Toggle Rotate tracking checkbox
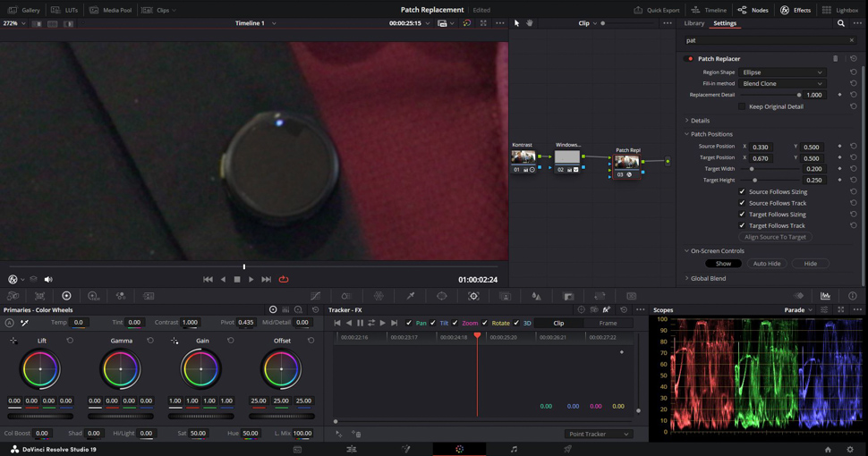Screen dimensions: 868x456 pos(485,323)
